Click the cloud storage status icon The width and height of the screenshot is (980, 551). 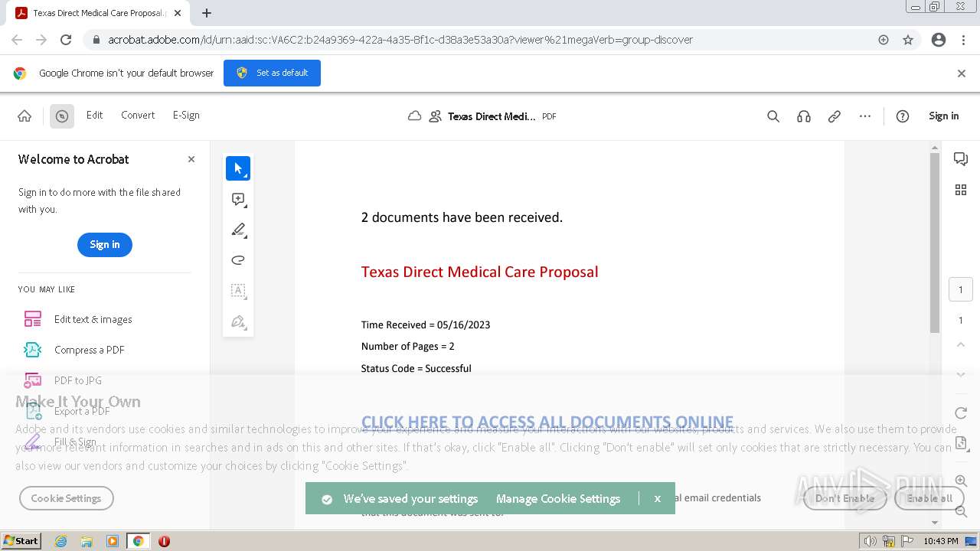[x=414, y=116]
